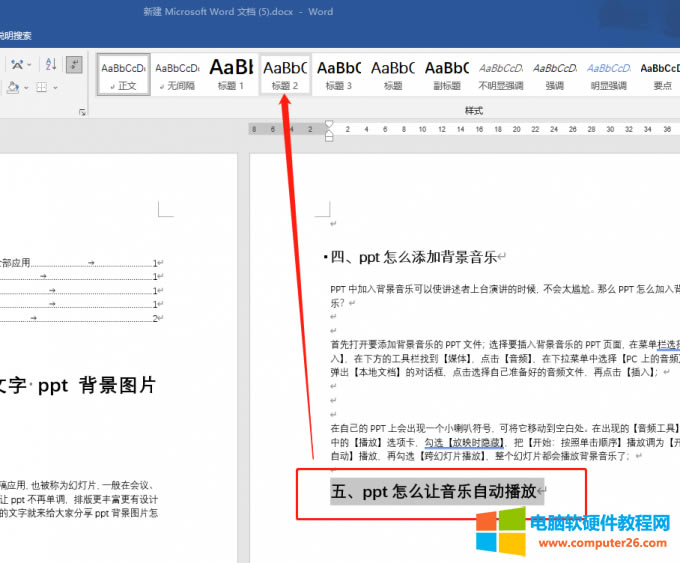
Task: Click the first line indent ruler marker
Action: tap(329, 124)
